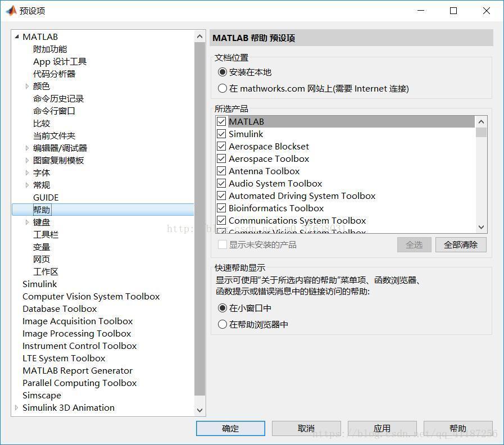Open GUIDE preferences
The width and height of the screenshot is (504, 445).
[x=46, y=197]
